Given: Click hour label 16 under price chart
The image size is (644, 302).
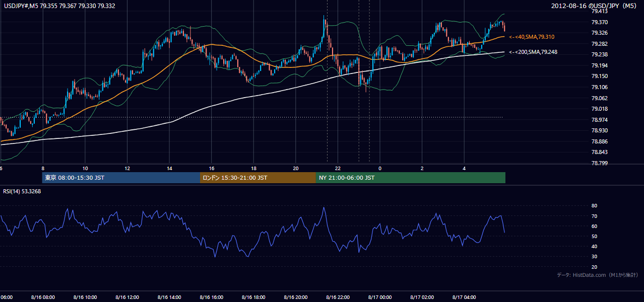Looking at the screenshot, I should pos(212,169).
